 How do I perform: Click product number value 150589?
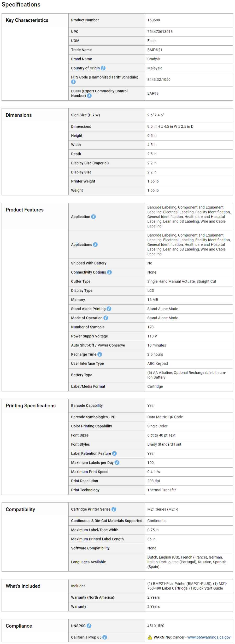pyautogui.click(x=154, y=20)
